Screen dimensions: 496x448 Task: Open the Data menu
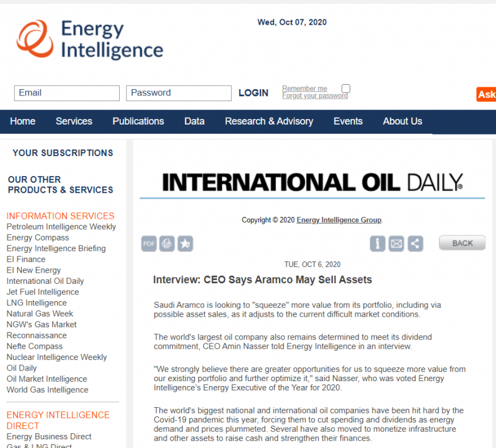pos(194,121)
